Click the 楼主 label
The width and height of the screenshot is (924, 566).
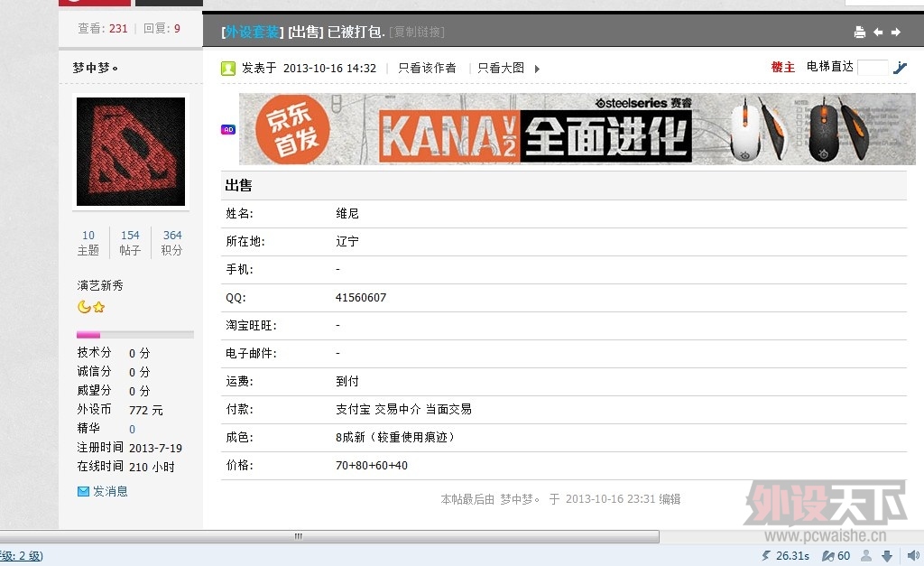(782, 67)
